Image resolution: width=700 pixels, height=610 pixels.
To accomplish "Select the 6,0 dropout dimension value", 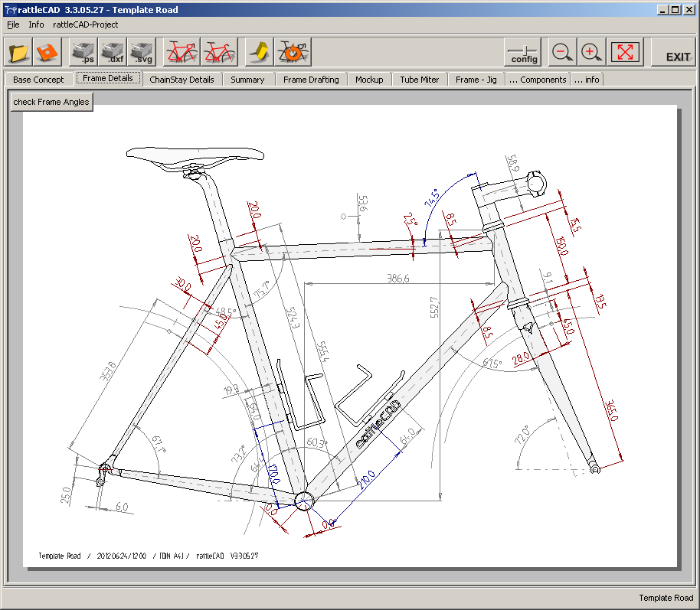I will [122, 507].
